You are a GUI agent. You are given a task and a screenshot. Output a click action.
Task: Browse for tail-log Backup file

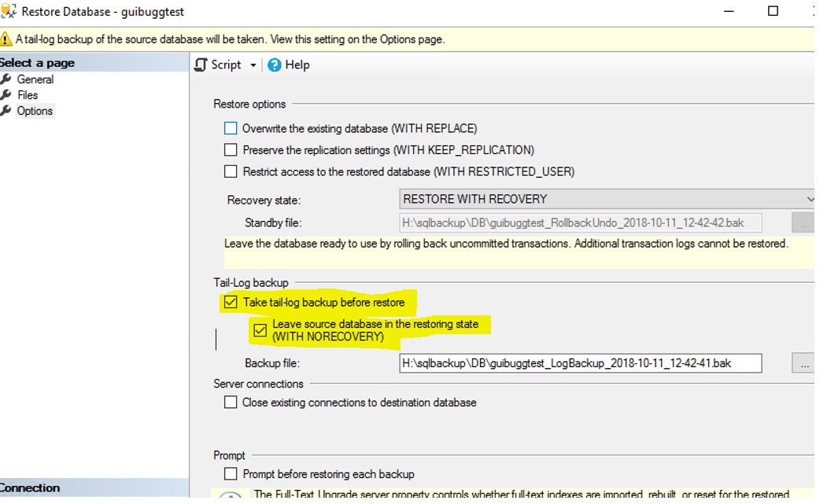pos(803,363)
